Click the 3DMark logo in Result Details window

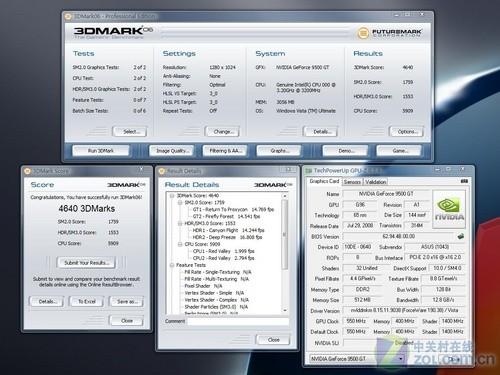(273, 185)
